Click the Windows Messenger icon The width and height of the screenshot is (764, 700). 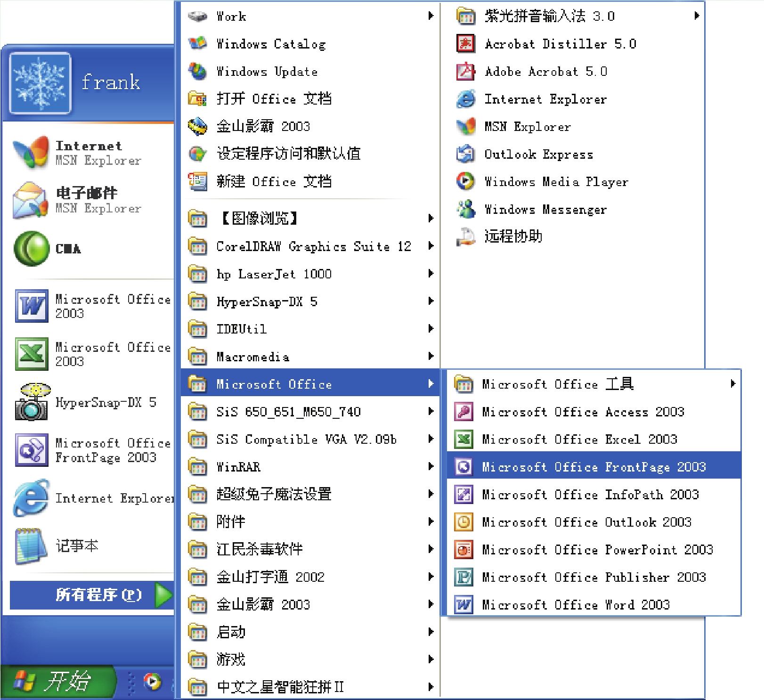465,209
